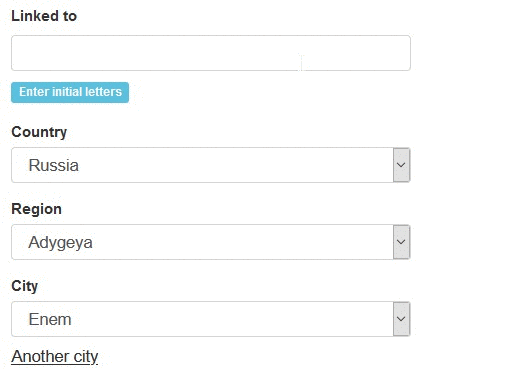Open the Country combo box showing Russia
The width and height of the screenshot is (518, 375).
(x=211, y=165)
